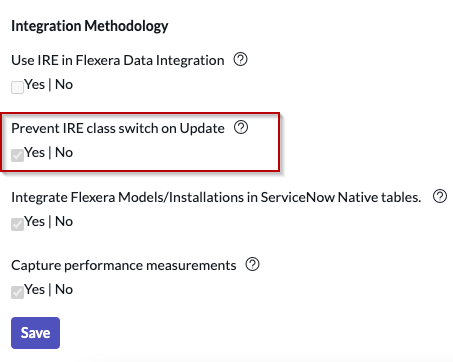Toggle Prevent IRE class switch on Update checkbox

point(17,155)
